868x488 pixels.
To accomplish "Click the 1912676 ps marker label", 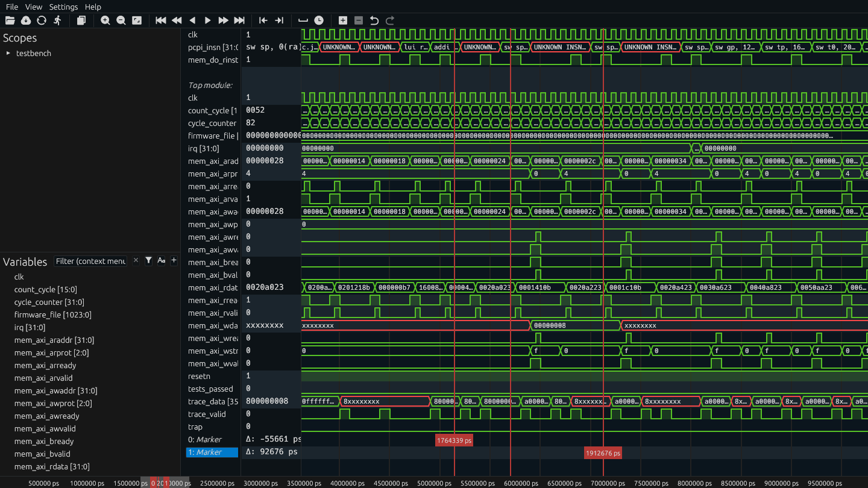I will coord(603,453).
